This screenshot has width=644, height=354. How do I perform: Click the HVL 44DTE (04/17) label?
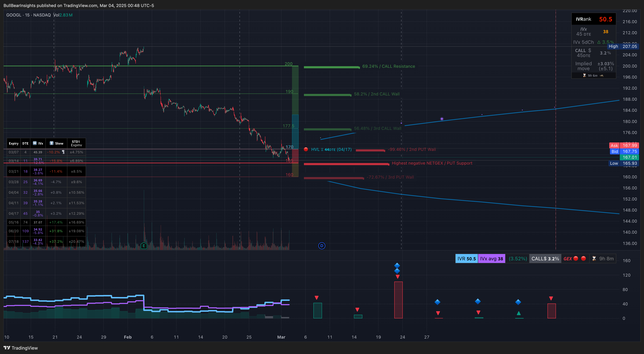(331, 149)
